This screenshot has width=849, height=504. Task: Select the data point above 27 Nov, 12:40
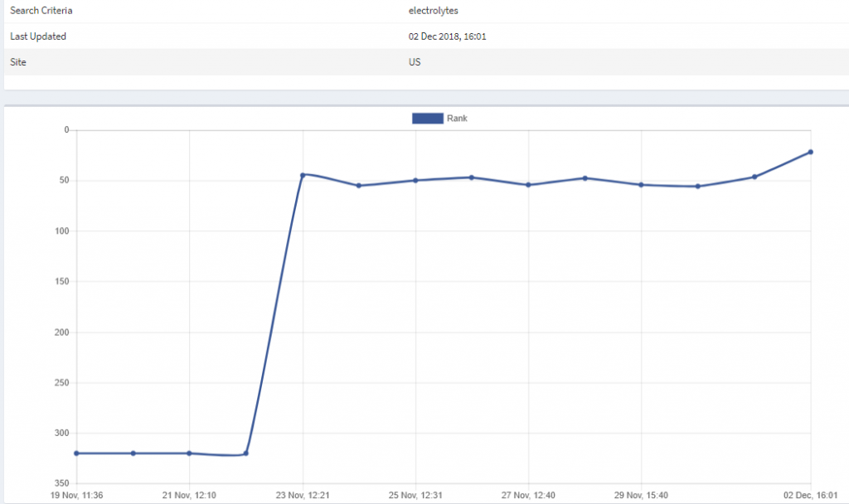tap(528, 184)
